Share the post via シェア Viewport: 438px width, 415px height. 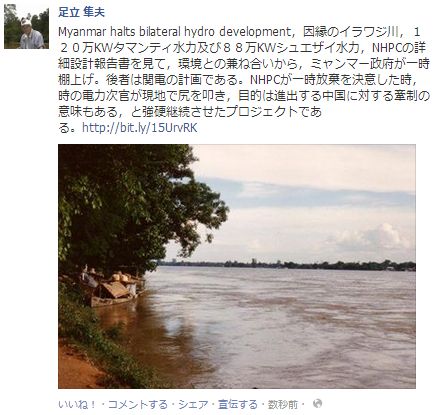click(193, 404)
